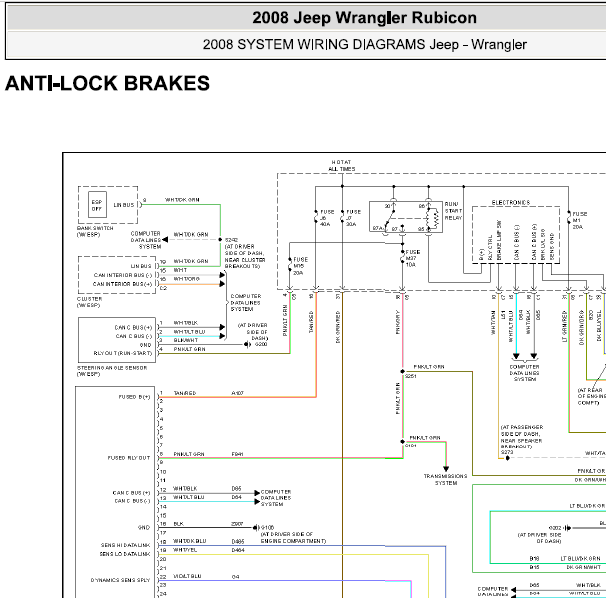Select the 'FUSE J6 40A' label

[x=325, y=218]
